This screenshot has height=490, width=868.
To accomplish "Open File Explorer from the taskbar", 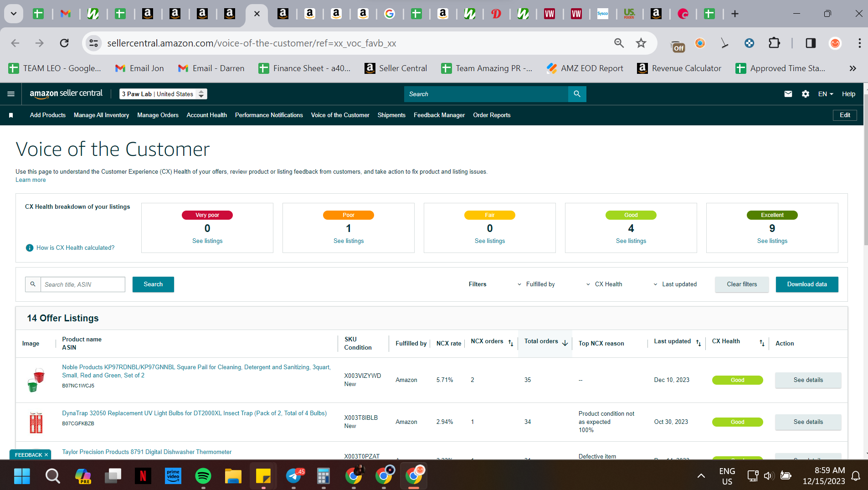I will coord(233,476).
